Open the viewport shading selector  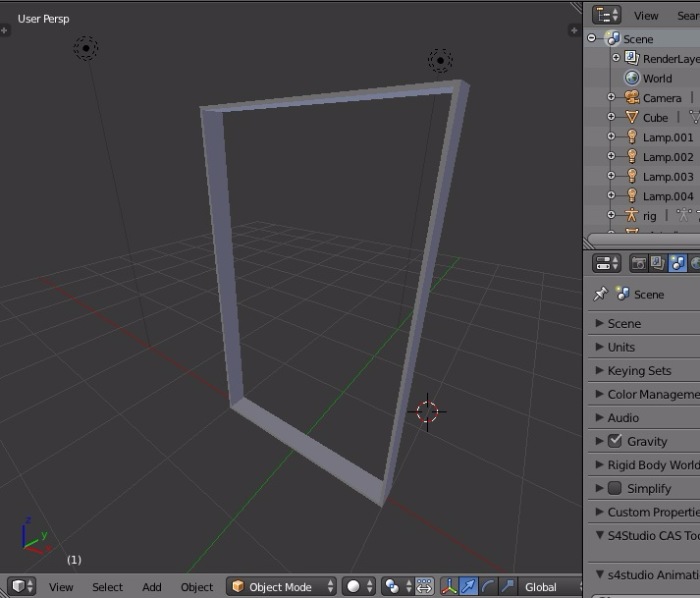[359, 587]
